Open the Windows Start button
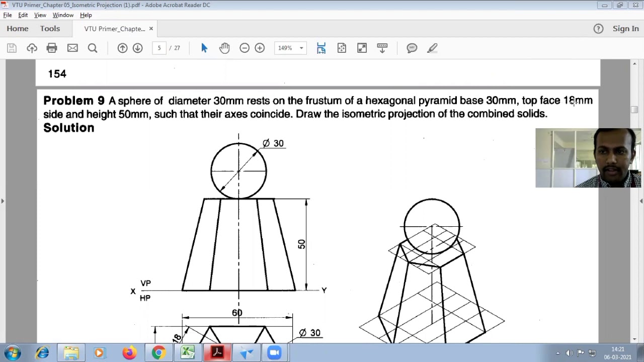This screenshot has width=644, height=362. pyautogui.click(x=12, y=353)
